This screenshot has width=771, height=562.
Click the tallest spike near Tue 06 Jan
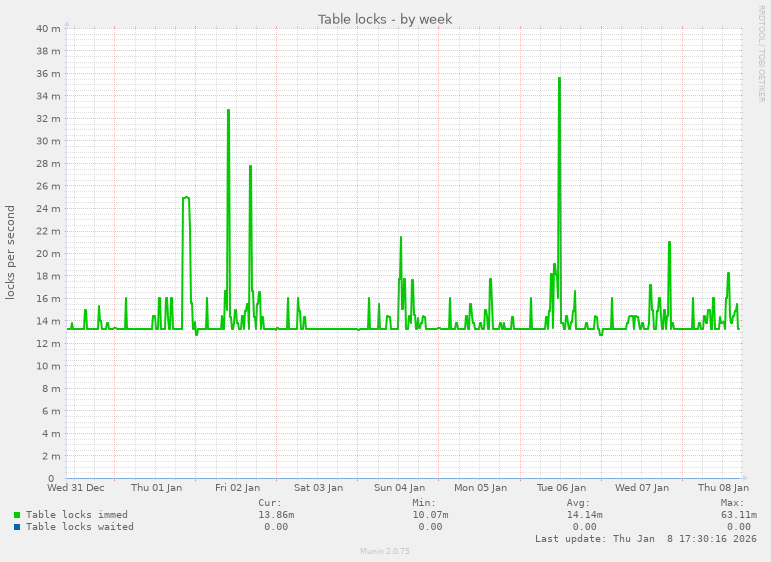point(559,79)
